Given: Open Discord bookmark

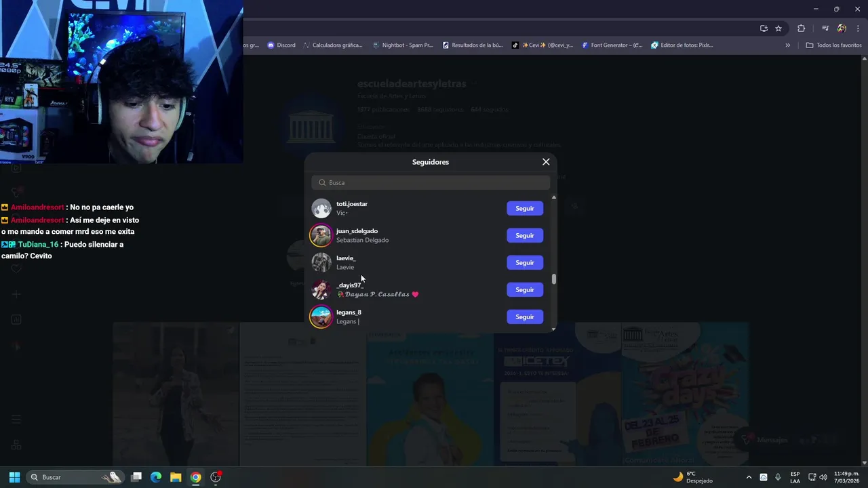Looking at the screenshot, I should click(281, 45).
